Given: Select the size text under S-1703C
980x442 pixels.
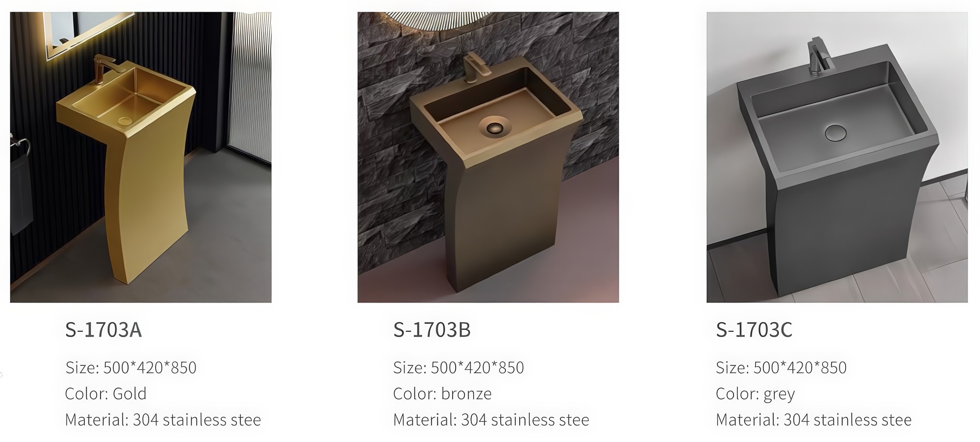Looking at the screenshot, I should click(x=781, y=368).
